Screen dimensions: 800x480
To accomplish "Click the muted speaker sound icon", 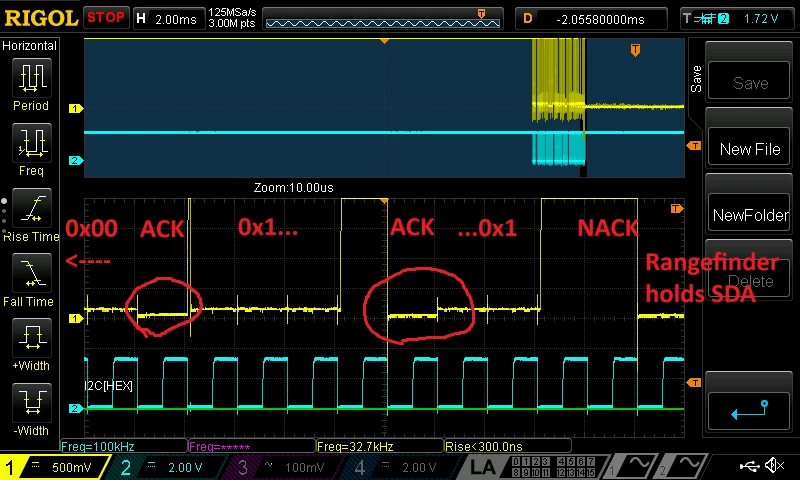I will click(x=776, y=465).
